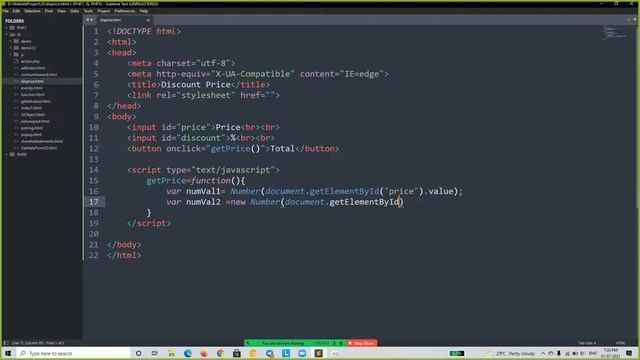
Task: Open Firefox from taskbar
Action: click(x=204, y=353)
